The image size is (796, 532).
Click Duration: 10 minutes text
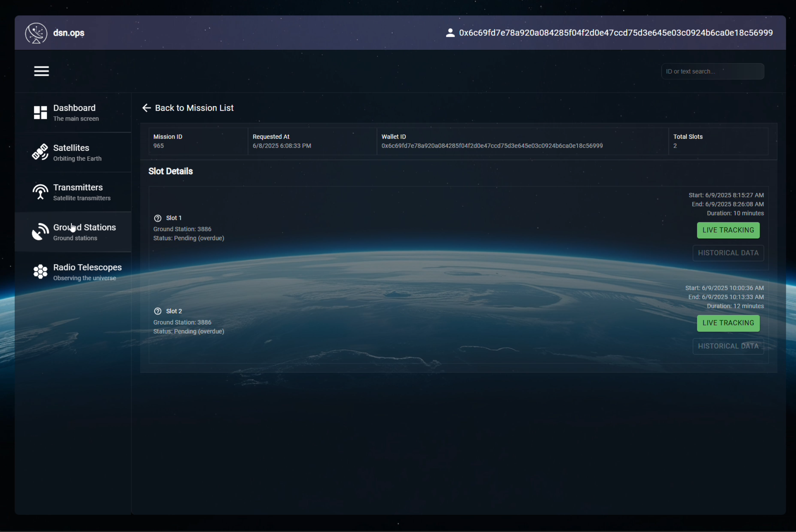tap(735, 213)
